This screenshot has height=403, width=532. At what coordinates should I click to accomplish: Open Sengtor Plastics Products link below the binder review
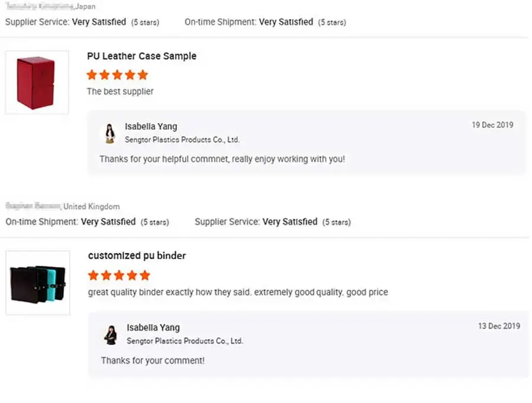(184, 341)
